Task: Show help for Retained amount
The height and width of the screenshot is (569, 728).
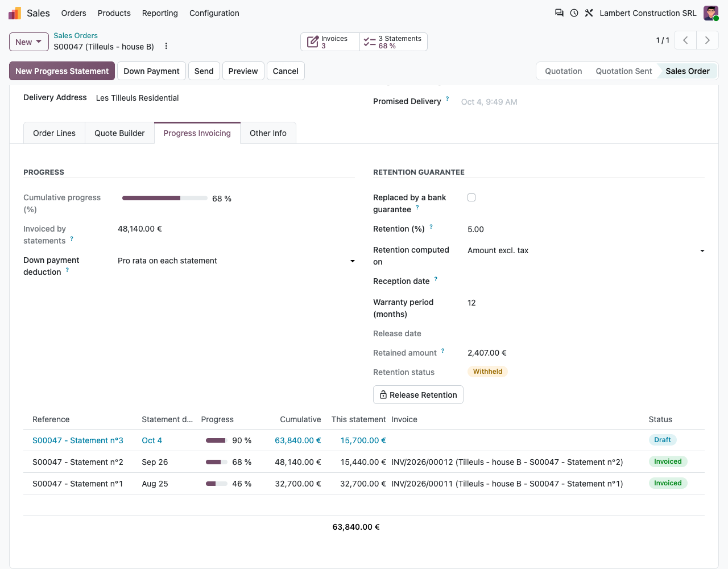Action: pyautogui.click(x=442, y=351)
